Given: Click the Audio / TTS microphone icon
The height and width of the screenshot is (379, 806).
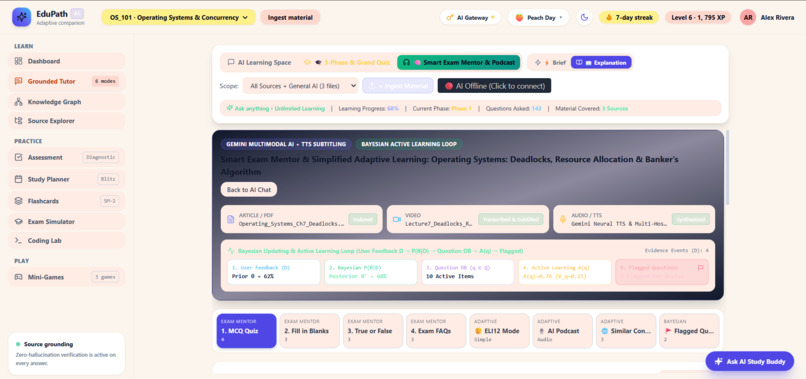Looking at the screenshot, I should [x=563, y=219].
